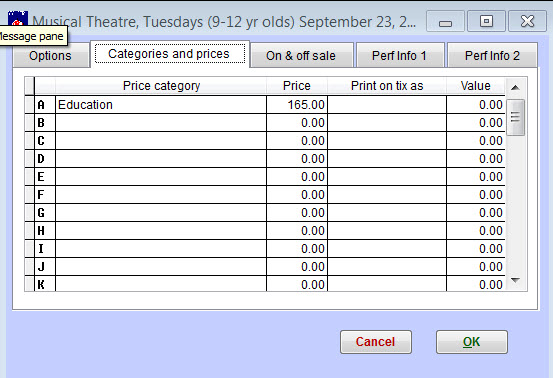Click Print on tix as cell in row A
This screenshot has height=378, width=553.
click(x=387, y=105)
